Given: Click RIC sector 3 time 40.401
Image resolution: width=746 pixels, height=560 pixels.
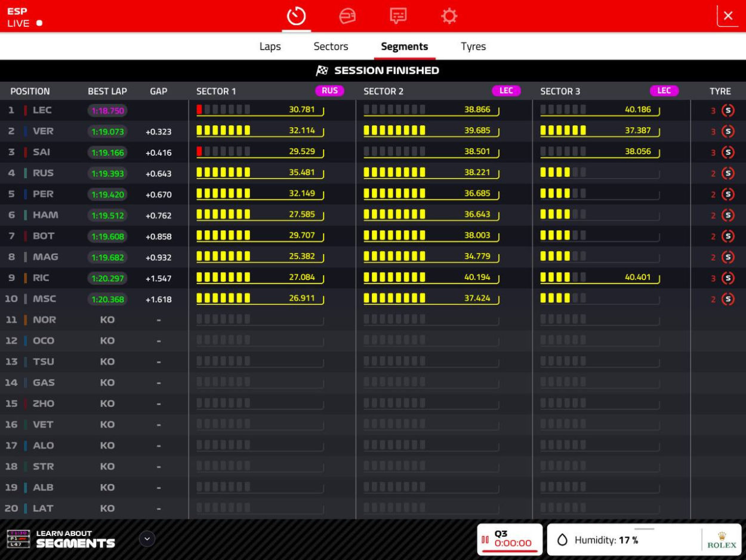Looking at the screenshot, I should [x=638, y=277].
